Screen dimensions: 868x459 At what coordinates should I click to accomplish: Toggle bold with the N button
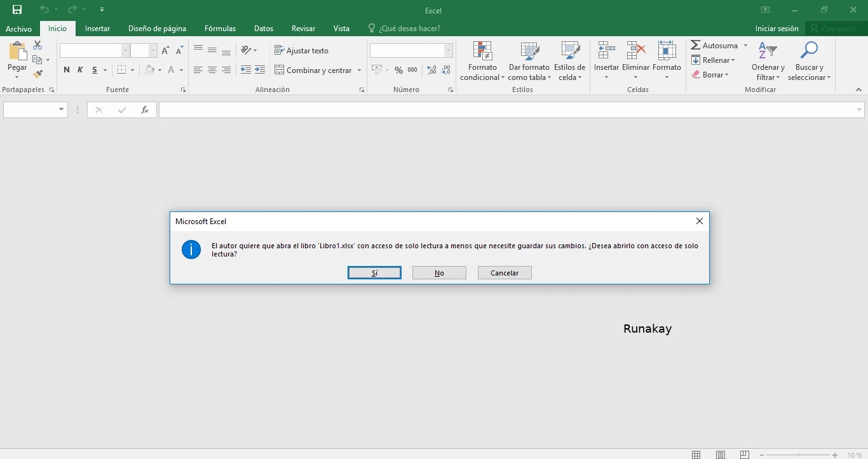[67, 70]
